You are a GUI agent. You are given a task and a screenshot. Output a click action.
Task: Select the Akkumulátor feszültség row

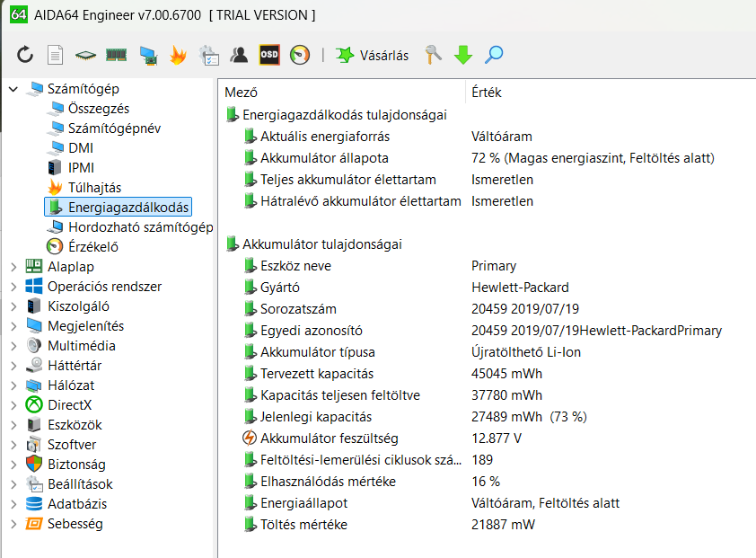coord(329,438)
